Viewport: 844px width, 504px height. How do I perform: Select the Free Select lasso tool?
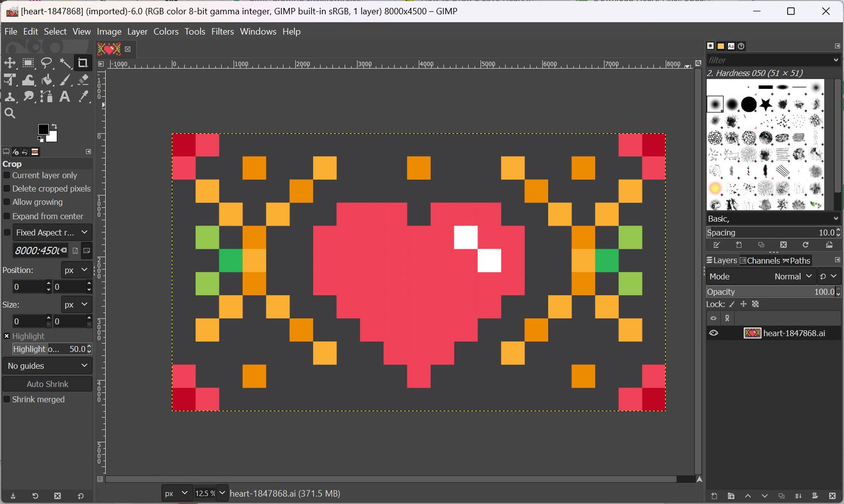[47, 63]
